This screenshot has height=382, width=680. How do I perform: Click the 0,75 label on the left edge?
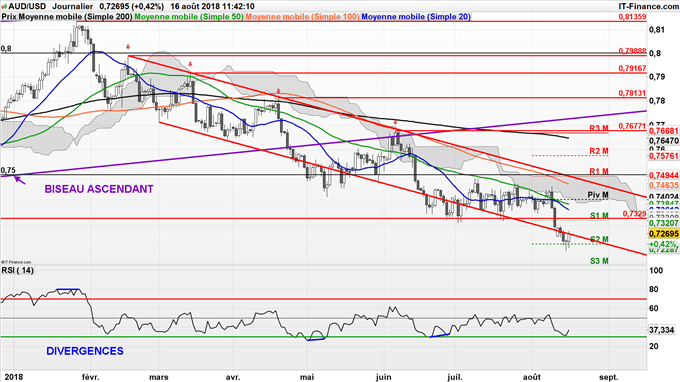pyautogui.click(x=8, y=170)
